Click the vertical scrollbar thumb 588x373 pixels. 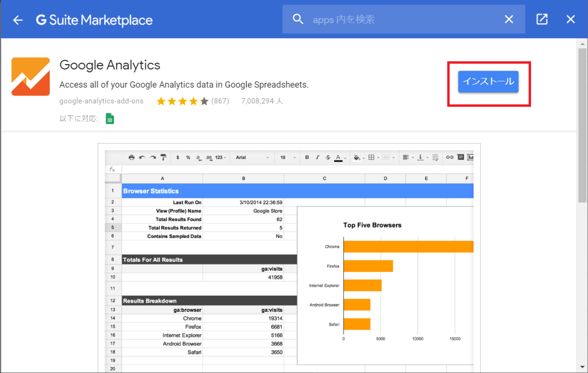click(582, 125)
